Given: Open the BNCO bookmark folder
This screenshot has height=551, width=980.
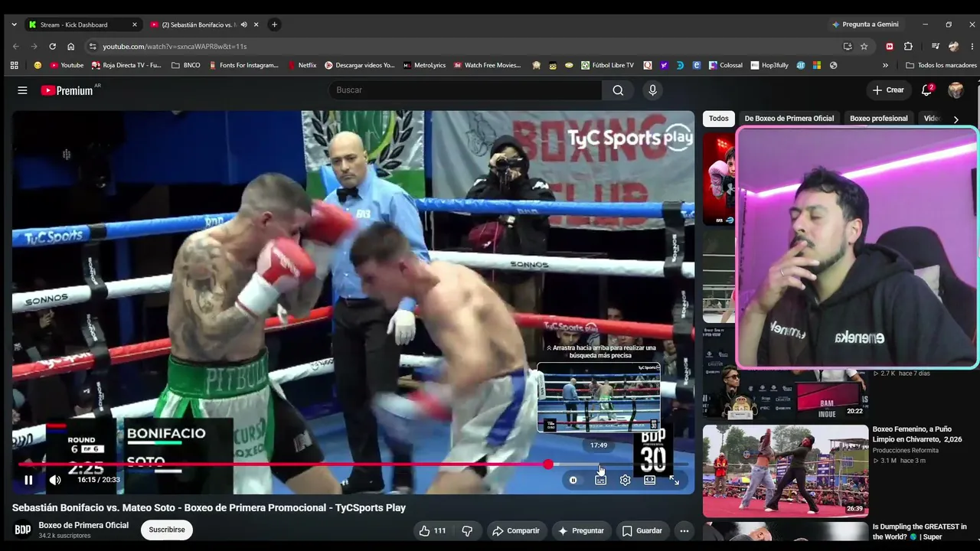Looking at the screenshot, I should [x=186, y=66].
